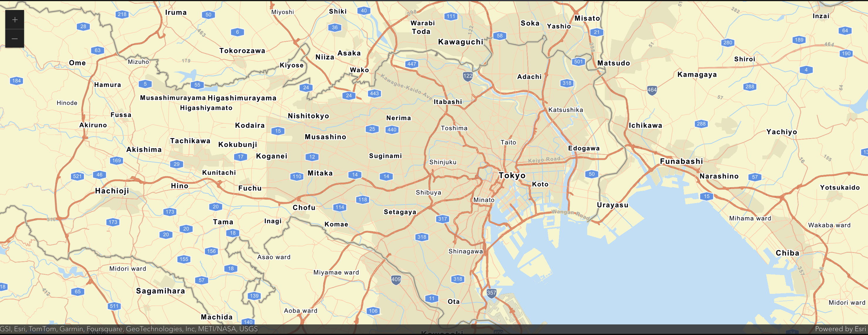Click the Shinjuku district label
868x335 pixels.
pos(443,162)
